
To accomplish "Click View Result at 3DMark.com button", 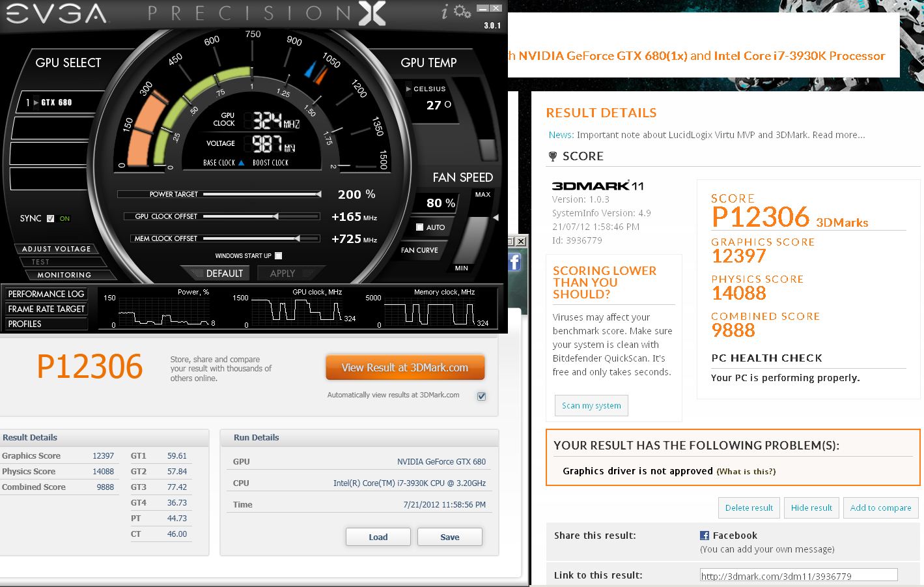I will tap(405, 367).
